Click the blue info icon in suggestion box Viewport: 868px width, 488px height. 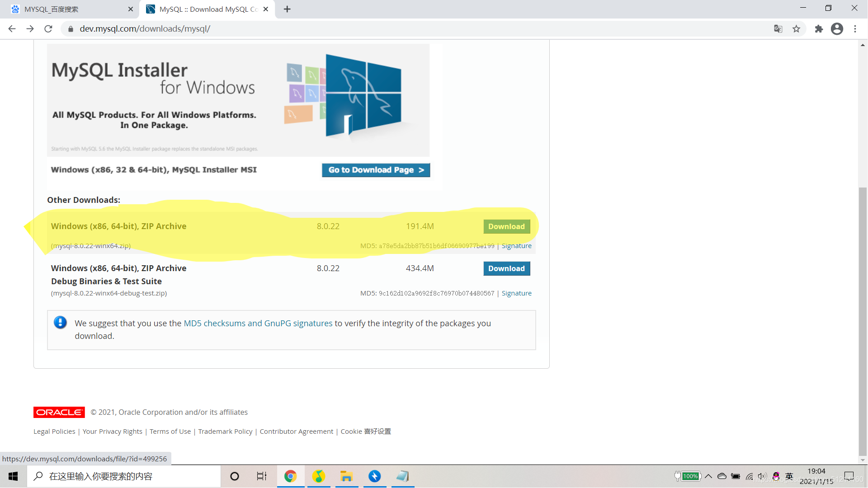(x=60, y=322)
